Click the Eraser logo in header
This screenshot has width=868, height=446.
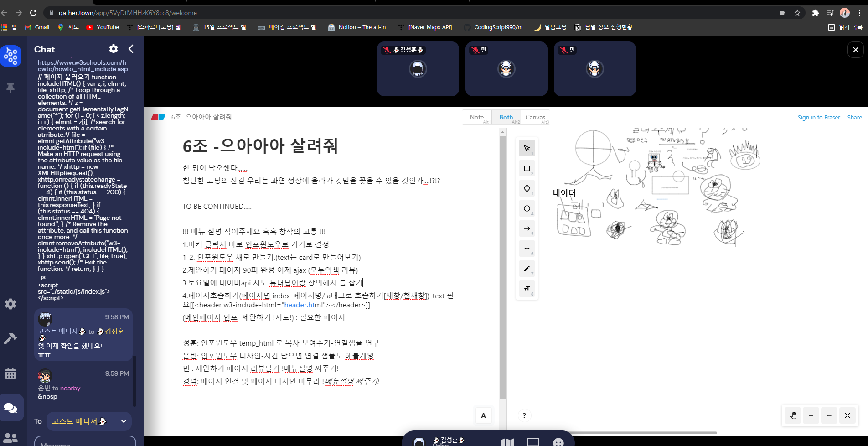tap(158, 117)
